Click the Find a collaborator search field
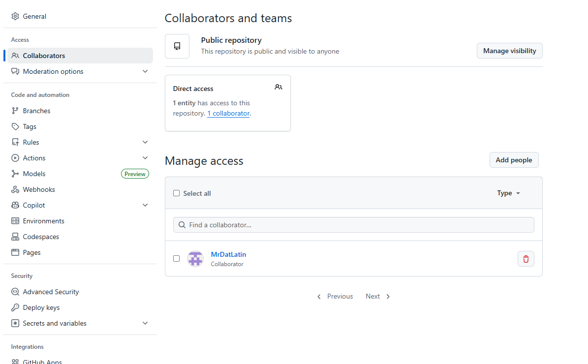 (x=353, y=225)
